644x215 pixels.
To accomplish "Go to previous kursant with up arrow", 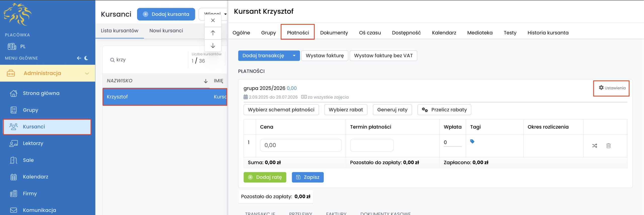I will pos(213,33).
